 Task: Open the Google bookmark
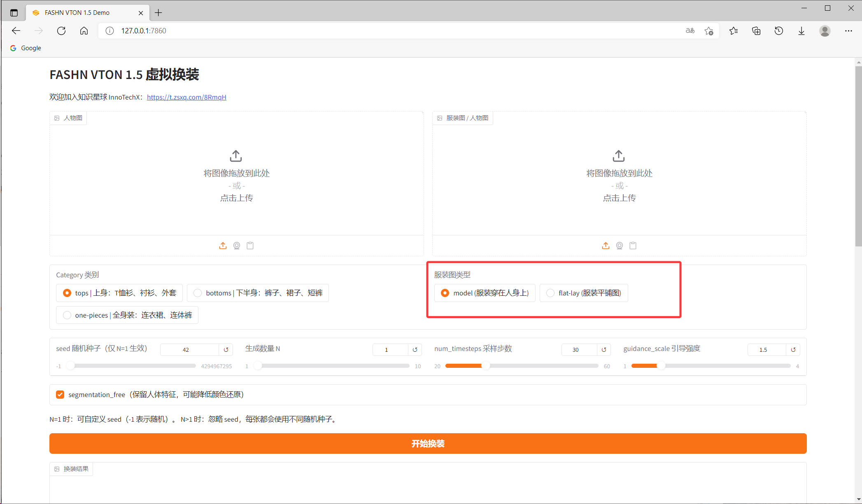pyautogui.click(x=26, y=48)
